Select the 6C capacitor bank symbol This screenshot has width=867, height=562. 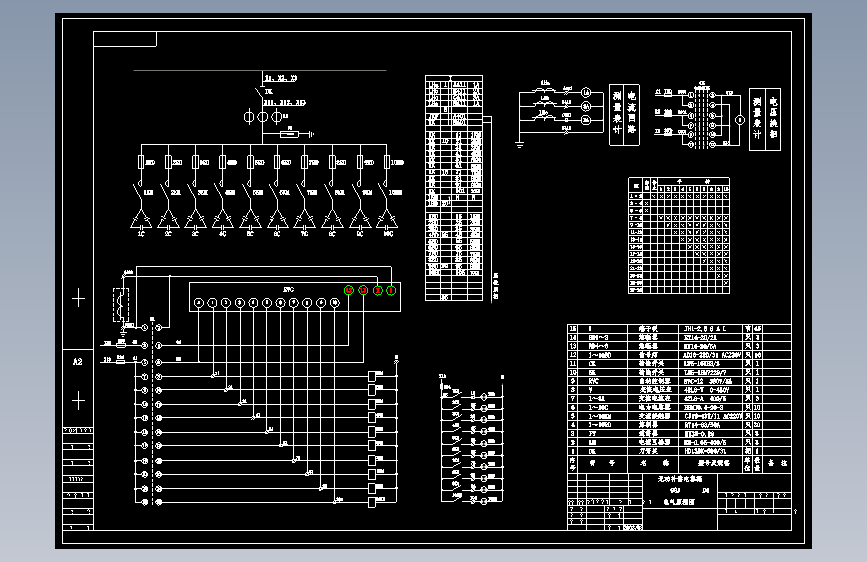click(x=278, y=220)
